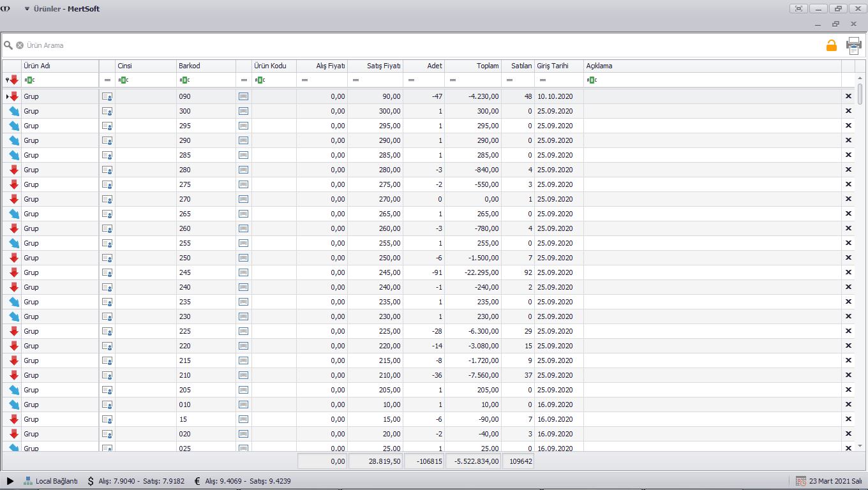Click the scroll down arrow of the table

pos(860,446)
